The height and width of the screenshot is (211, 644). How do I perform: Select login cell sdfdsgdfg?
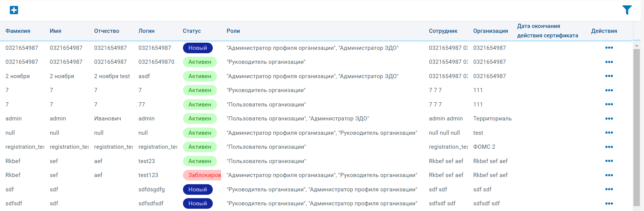tap(152, 189)
